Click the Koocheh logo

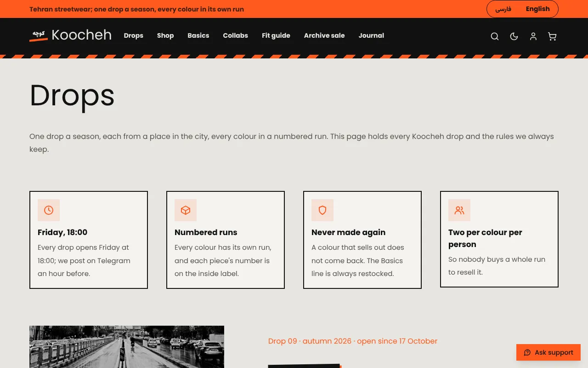click(70, 35)
